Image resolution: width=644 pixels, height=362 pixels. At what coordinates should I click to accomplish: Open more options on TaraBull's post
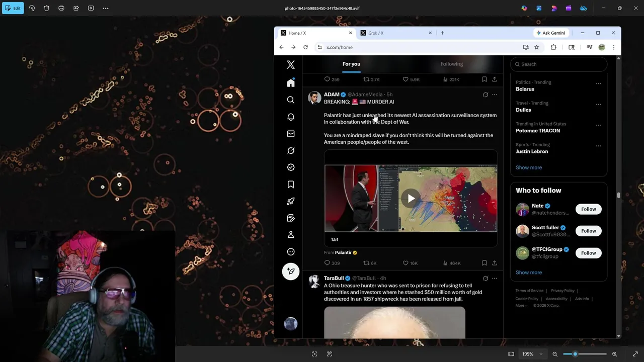[x=495, y=278]
